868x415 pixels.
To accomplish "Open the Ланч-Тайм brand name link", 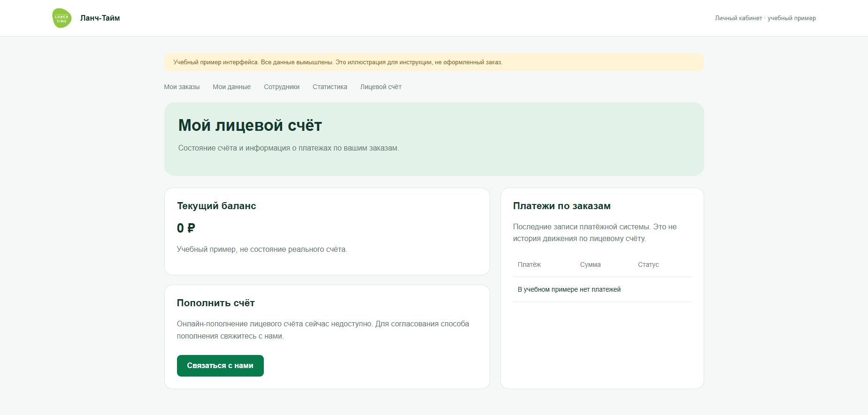I will tap(100, 18).
